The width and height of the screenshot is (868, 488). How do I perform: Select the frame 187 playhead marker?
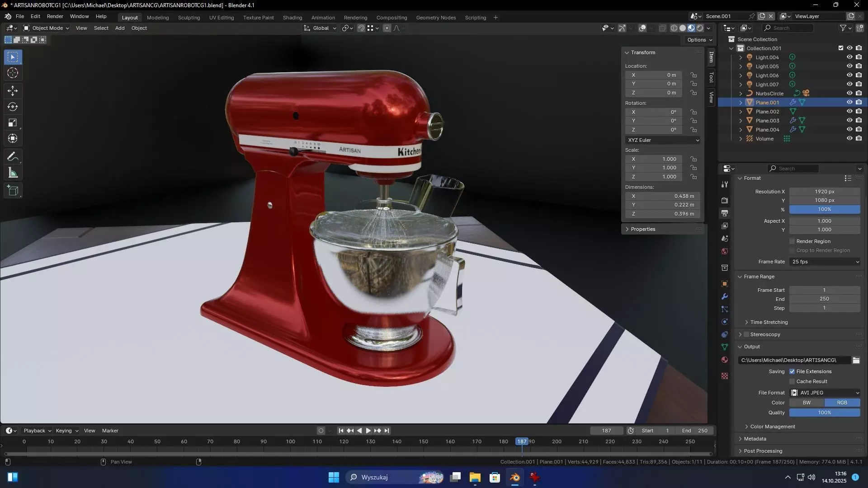coord(522,441)
